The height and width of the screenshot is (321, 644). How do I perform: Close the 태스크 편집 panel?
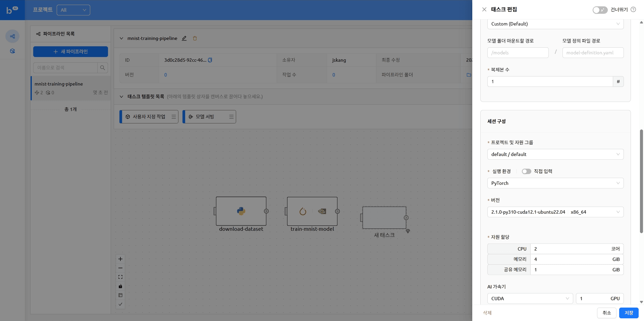(x=484, y=9)
